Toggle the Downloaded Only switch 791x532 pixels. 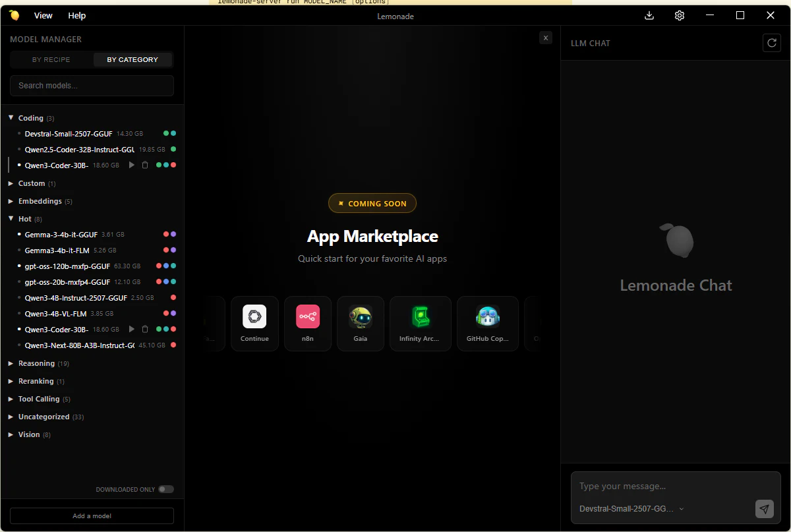pyautogui.click(x=166, y=489)
